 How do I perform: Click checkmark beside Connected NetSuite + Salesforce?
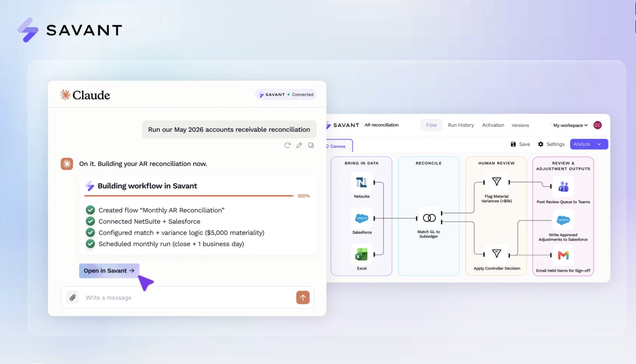click(90, 221)
